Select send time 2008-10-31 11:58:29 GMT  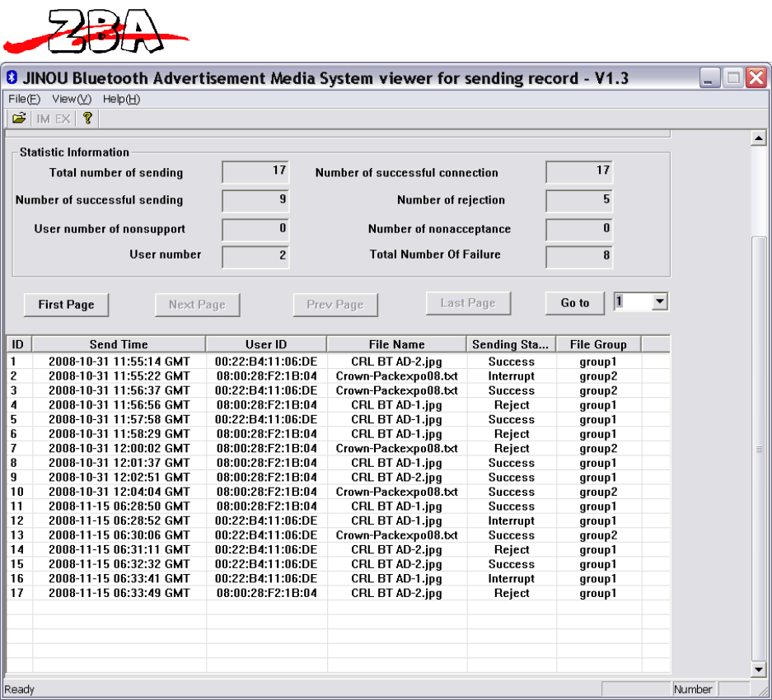(119, 434)
